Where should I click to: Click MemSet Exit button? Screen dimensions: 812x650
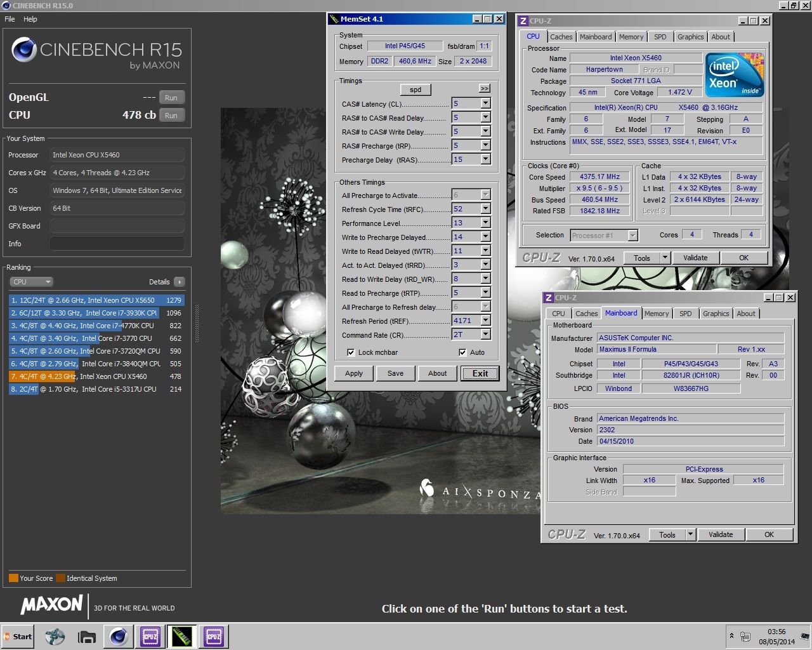(480, 373)
